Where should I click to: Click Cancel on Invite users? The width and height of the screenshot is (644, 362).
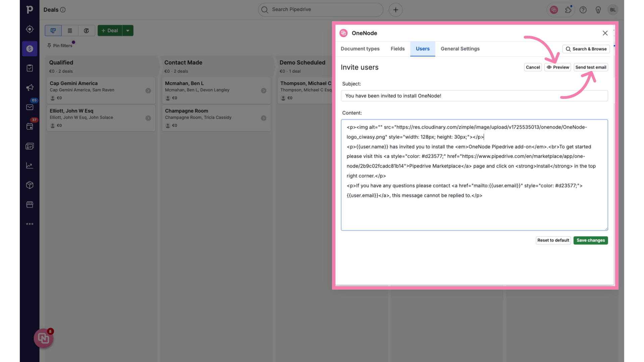coord(533,67)
